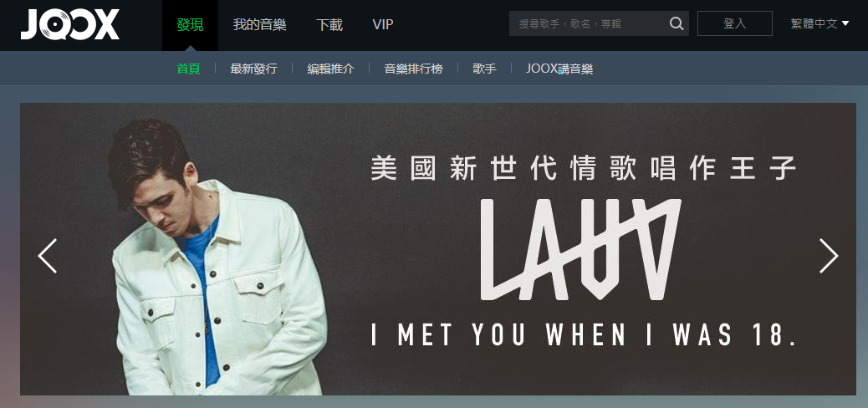Go to 編輯推介 section
Screen dimensions: 868x408
point(330,69)
